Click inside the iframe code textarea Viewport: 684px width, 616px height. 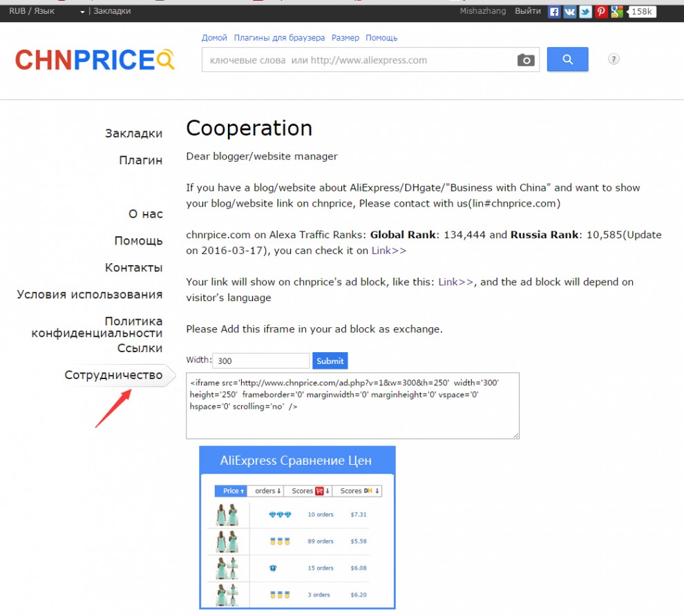pos(352,405)
